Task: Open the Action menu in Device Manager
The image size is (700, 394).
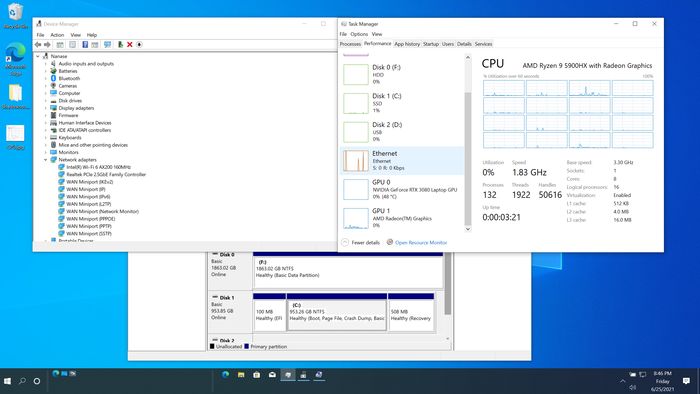Action: point(57,35)
